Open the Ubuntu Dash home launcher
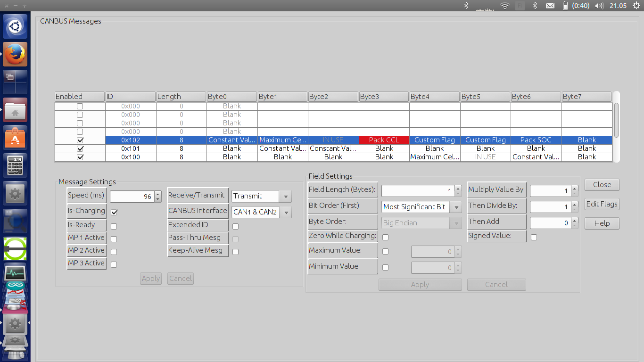 (15, 26)
